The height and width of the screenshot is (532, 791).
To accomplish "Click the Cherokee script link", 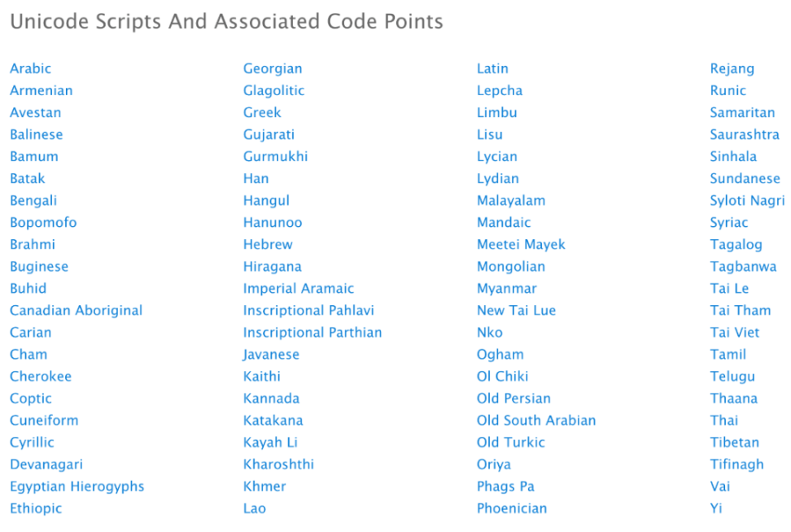I will (x=41, y=377).
